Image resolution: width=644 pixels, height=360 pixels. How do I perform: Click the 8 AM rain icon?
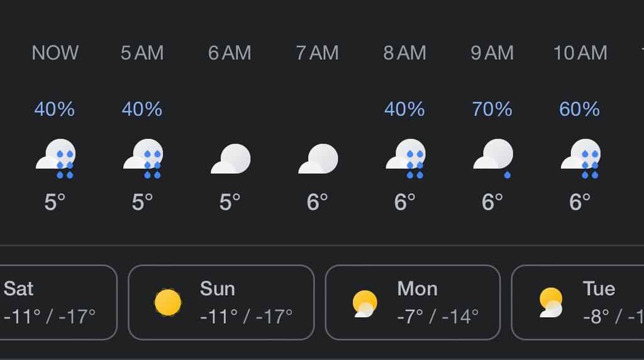405,158
